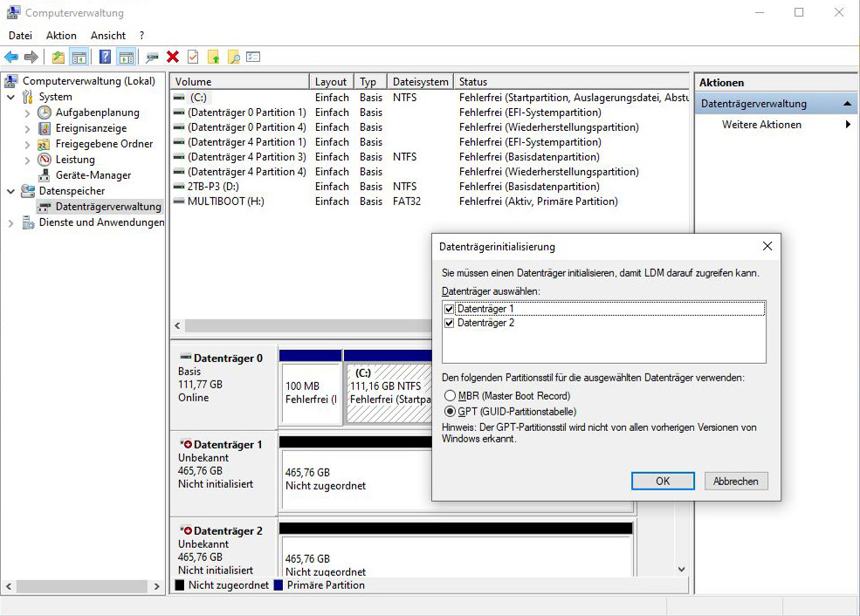
Task: Click scrollbar down arrow in disk pane
Action: tap(682, 569)
